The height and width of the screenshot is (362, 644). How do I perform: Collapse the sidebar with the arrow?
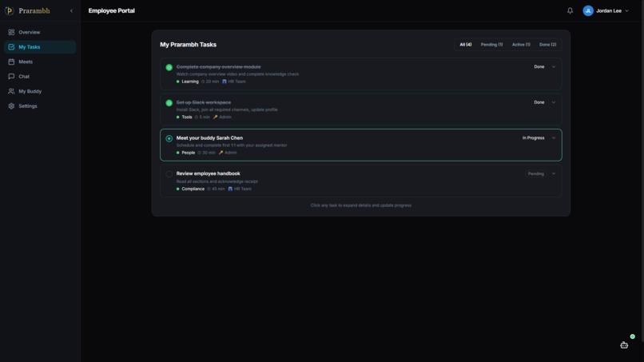(x=71, y=10)
